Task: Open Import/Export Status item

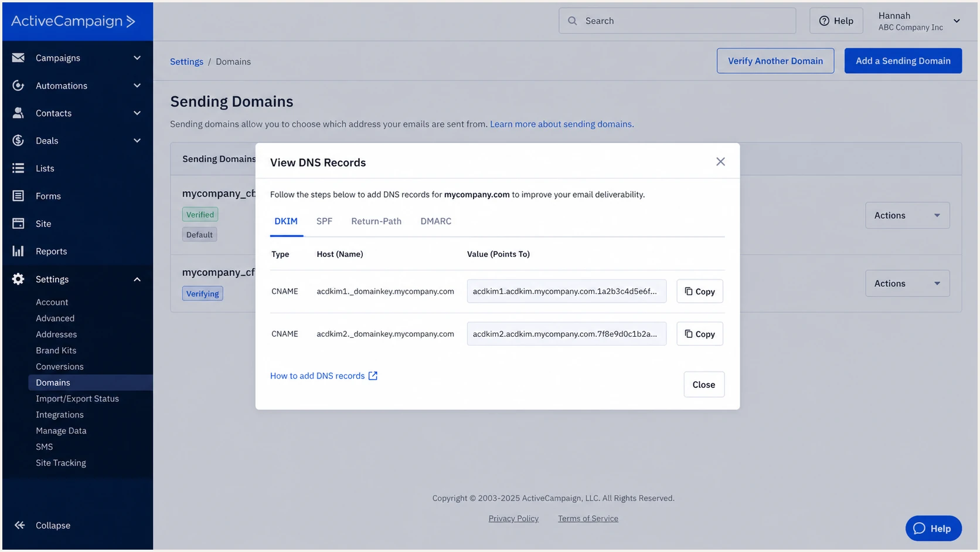Action: 77,398
